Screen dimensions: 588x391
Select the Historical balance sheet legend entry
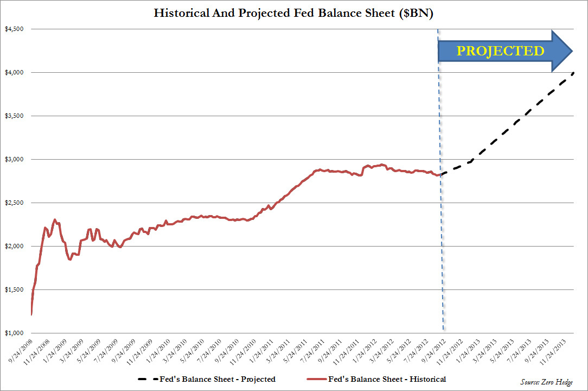click(376, 379)
